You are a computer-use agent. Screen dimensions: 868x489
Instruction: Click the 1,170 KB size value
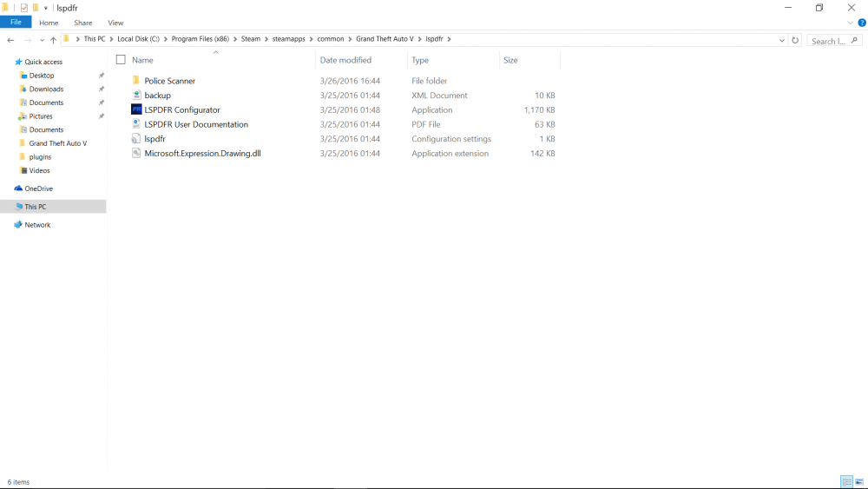539,109
